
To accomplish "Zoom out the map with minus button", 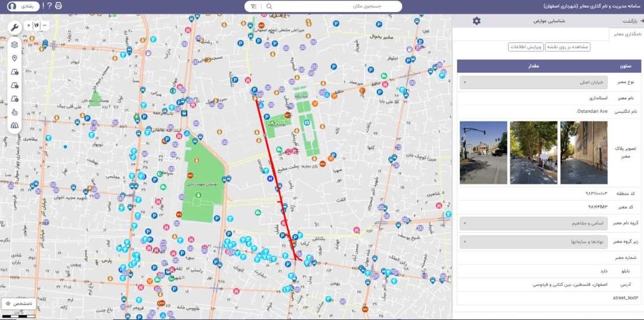I will [x=45, y=26].
